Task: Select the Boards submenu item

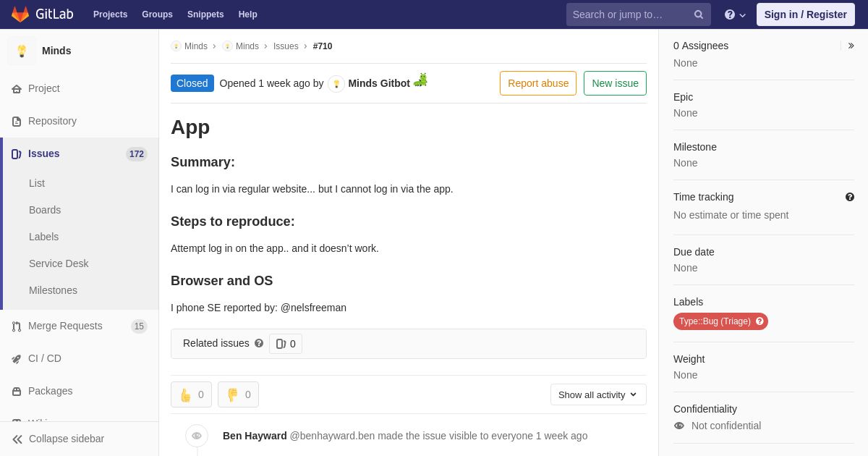Action: 45,210
